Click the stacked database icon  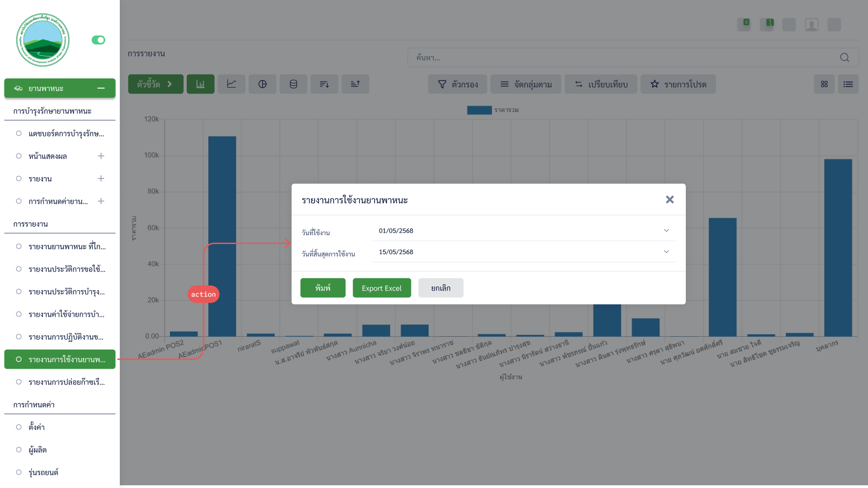[293, 84]
